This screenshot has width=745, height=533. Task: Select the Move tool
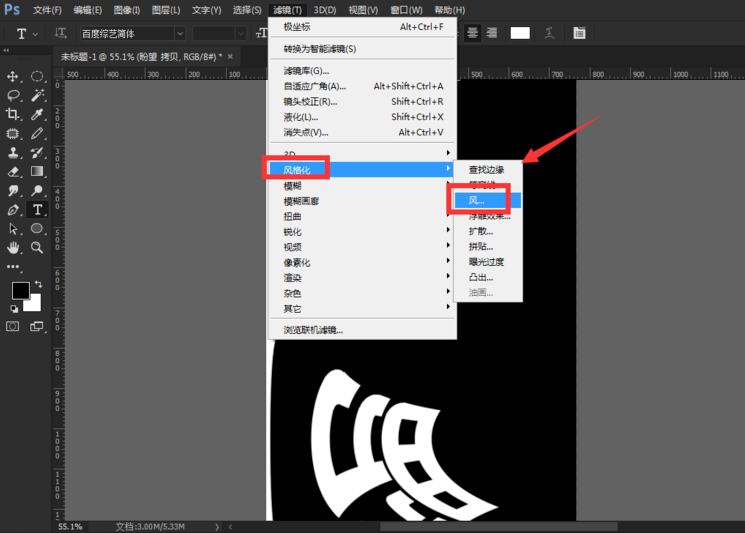pyautogui.click(x=13, y=76)
